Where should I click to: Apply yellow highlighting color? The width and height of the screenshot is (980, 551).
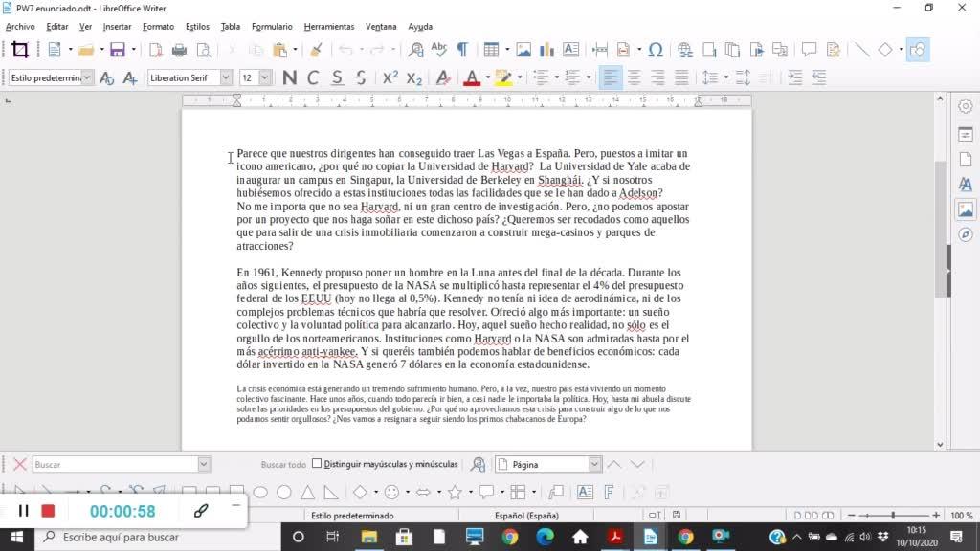(x=503, y=77)
